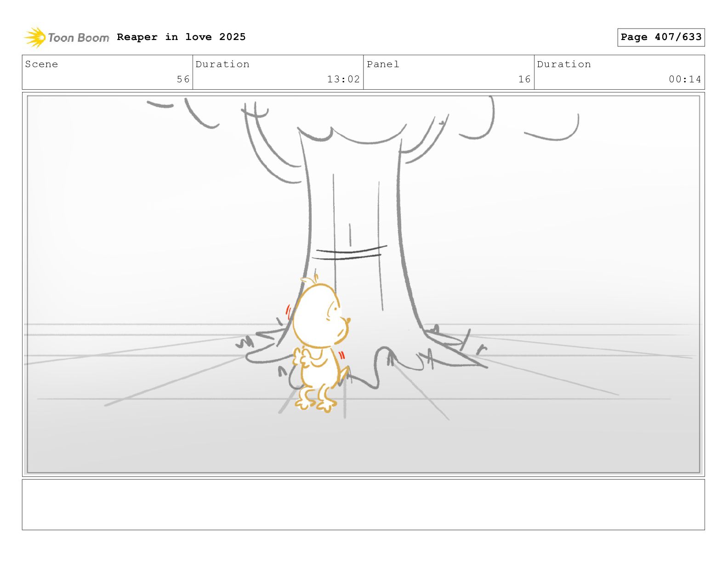Click the 'Scene' header label
Screen dimensions: 728x563
point(41,64)
